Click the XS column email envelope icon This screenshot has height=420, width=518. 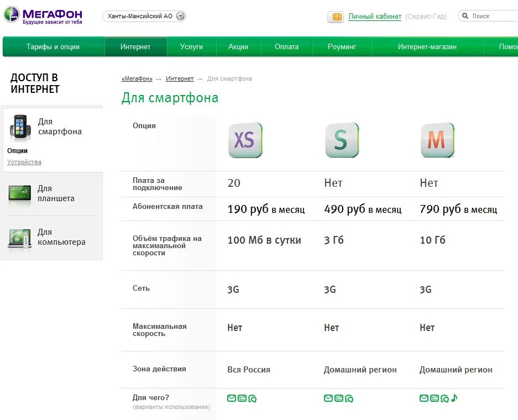pyautogui.click(x=232, y=398)
